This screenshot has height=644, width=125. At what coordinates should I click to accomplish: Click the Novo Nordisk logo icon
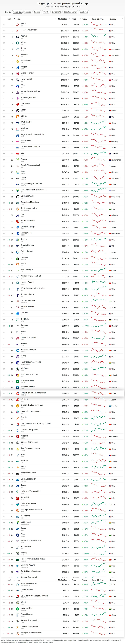coord(18,80)
